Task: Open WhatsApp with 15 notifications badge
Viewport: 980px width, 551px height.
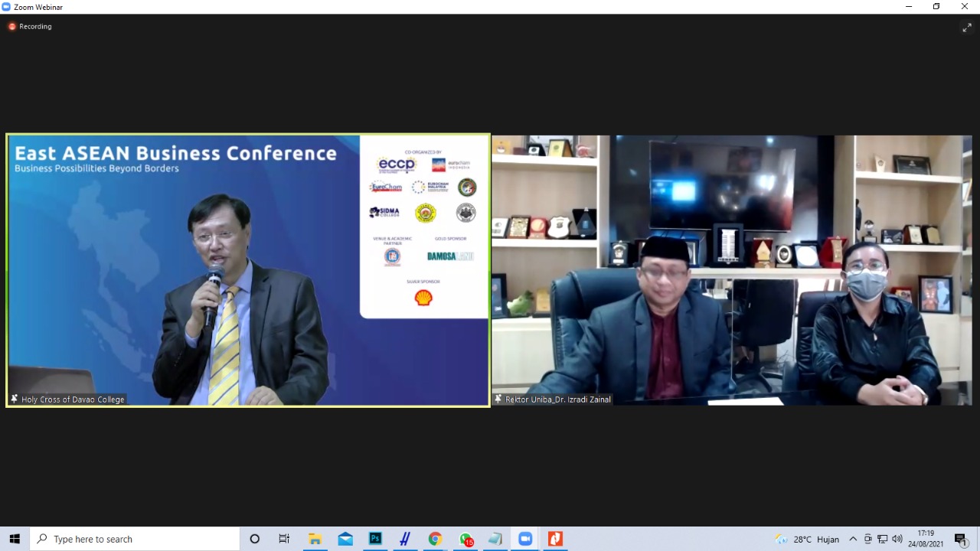Action: pos(465,539)
